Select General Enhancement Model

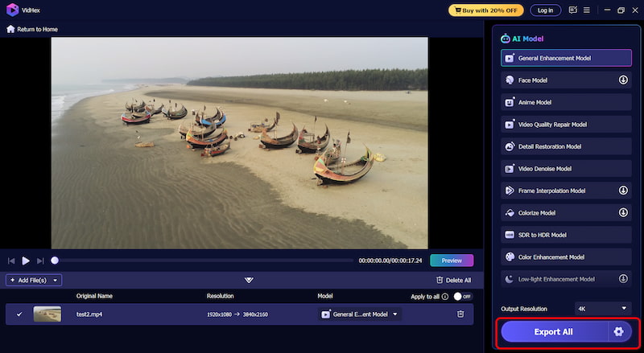tap(566, 58)
